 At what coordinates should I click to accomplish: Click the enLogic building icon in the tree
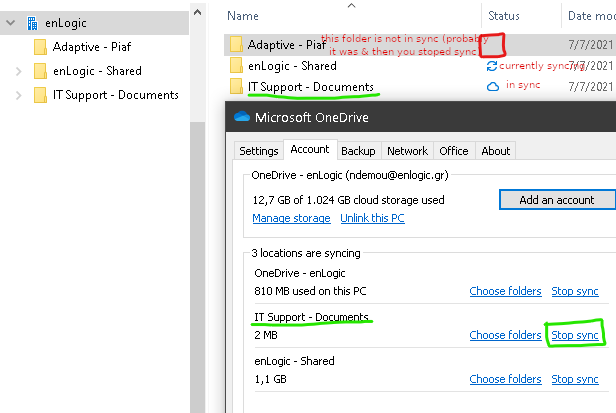click(x=32, y=23)
